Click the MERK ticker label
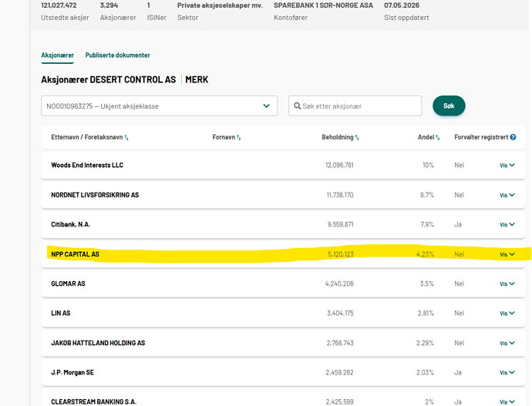Screen dimensions: 532x406 click(197, 79)
